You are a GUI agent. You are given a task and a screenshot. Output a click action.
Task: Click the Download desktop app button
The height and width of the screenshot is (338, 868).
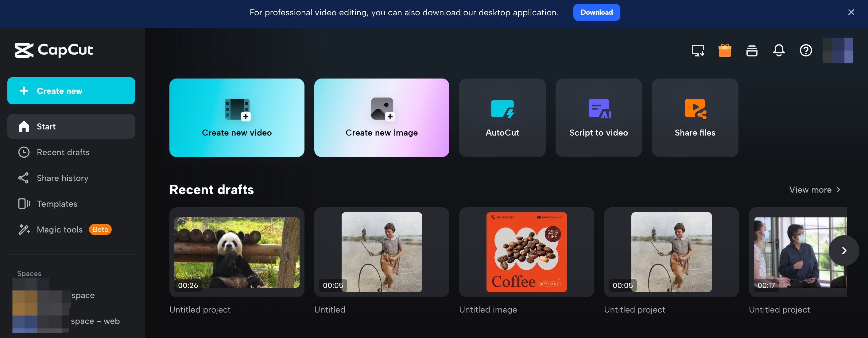tap(597, 12)
